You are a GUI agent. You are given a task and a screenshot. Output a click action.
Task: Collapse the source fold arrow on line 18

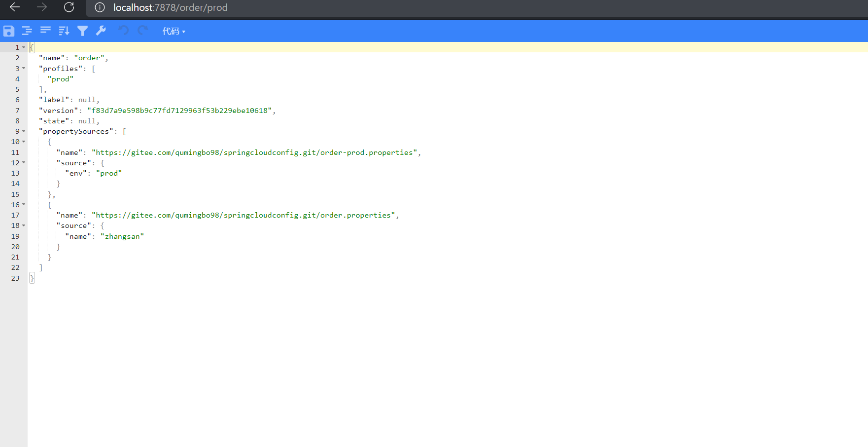pyautogui.click(x=24, y=225)
